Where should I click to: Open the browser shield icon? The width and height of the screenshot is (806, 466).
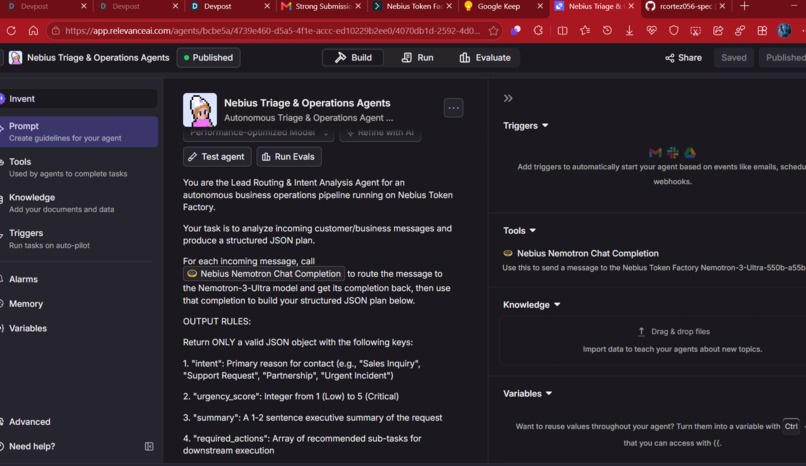tap(673, 31)
